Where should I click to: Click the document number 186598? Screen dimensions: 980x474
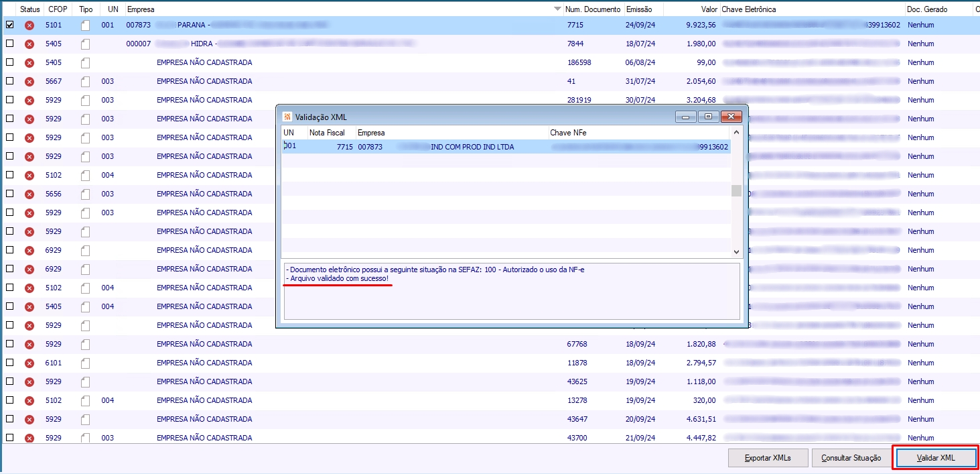[579, 62]
